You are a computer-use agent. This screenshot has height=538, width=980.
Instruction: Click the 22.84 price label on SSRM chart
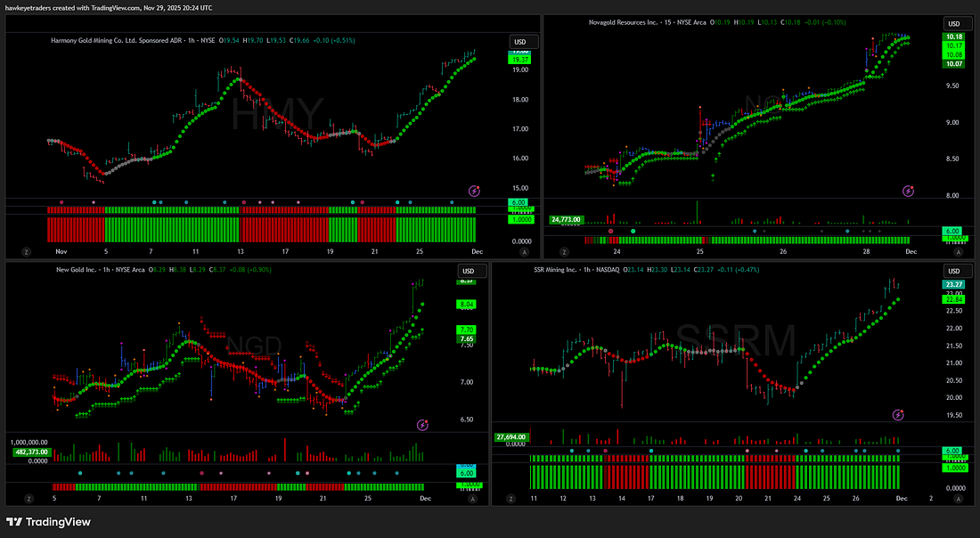[x=954, y=299]
